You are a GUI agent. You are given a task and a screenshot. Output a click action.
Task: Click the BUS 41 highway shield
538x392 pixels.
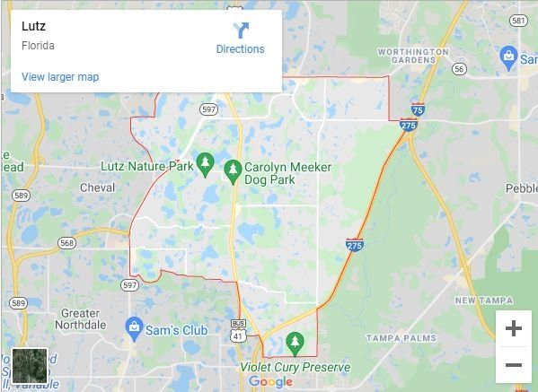tap(238, 331)
